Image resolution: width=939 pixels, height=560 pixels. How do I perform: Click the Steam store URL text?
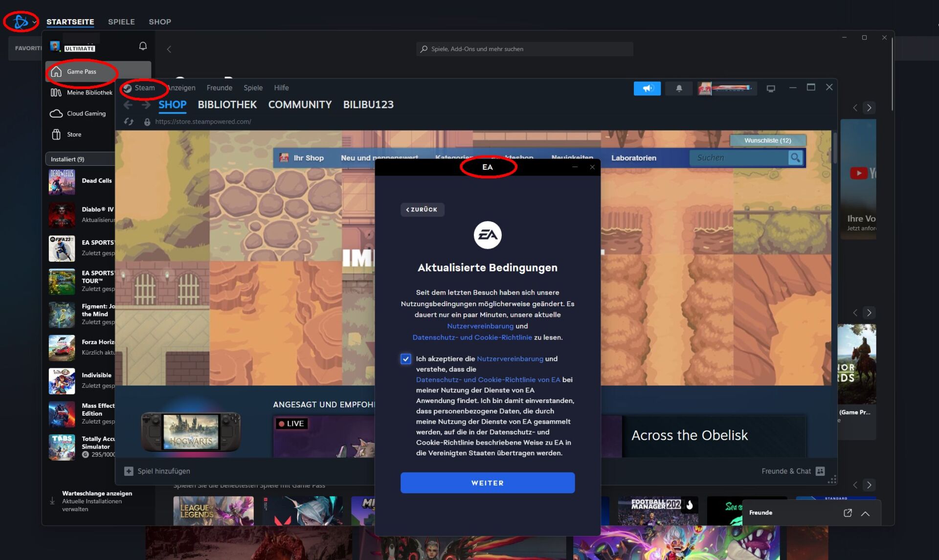pyautogui.click(x=203, y=122)
